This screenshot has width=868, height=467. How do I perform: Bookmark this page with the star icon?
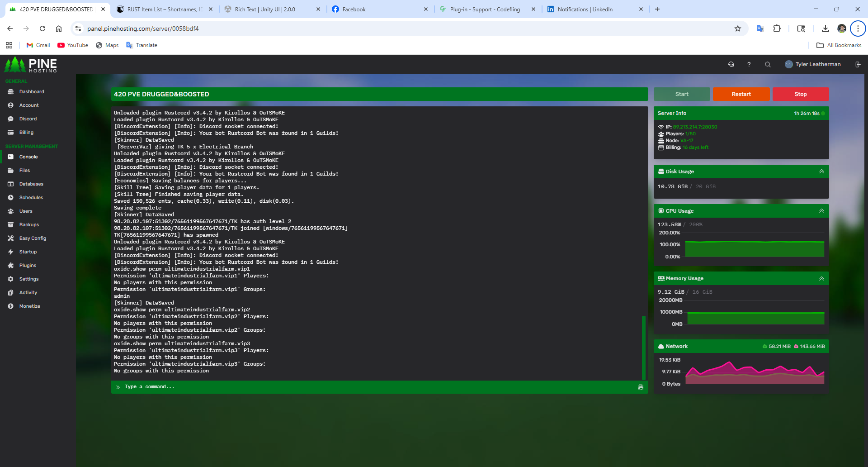(x=738, y=29)
